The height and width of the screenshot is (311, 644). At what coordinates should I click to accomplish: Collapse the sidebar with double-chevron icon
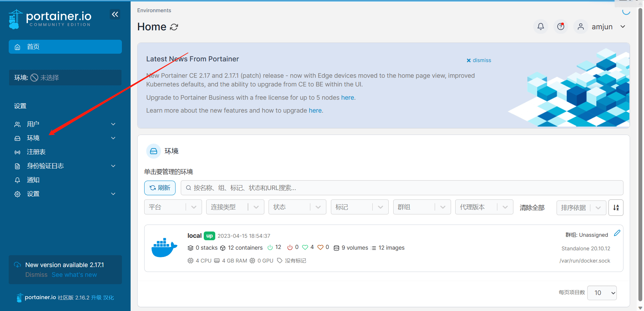click(x=115, y=14)
